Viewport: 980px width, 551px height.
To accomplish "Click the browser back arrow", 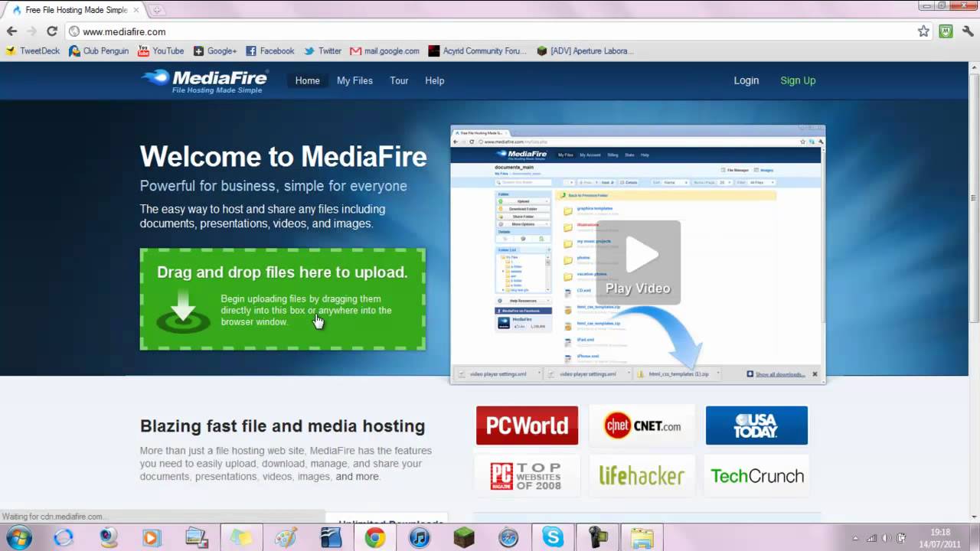I will pos(11,31).
